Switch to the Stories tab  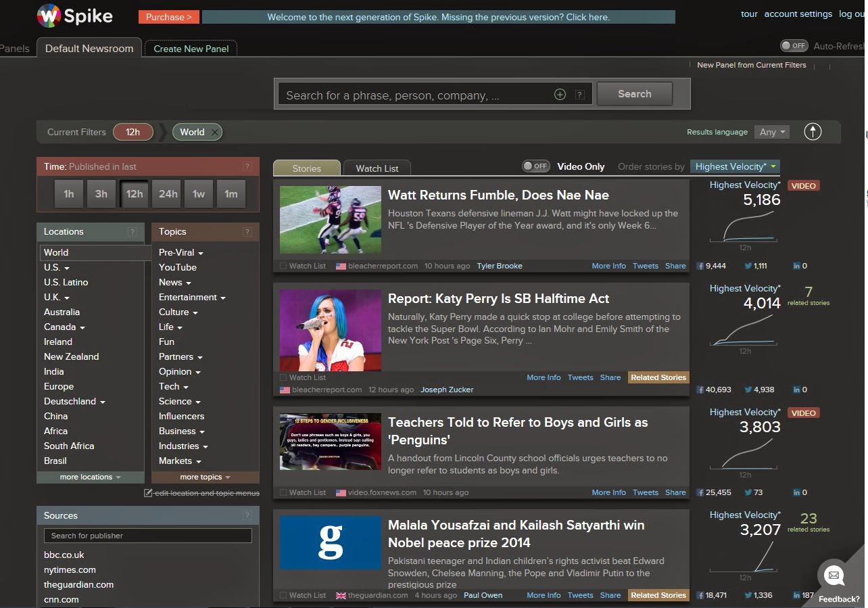(x=307, y=168)
